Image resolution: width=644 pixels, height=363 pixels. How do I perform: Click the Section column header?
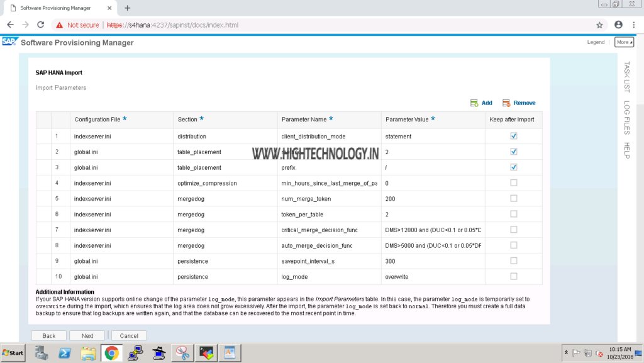point(225,120)
